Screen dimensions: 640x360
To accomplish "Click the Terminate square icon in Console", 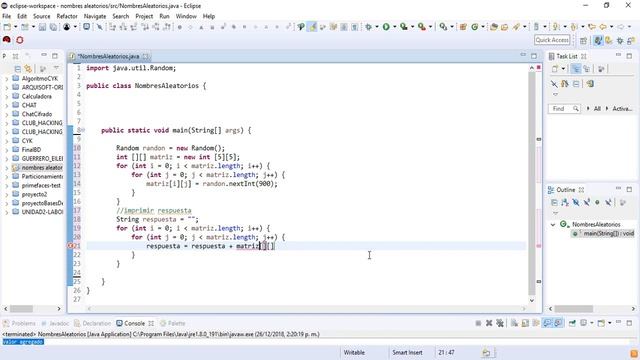I will click(x=478, y=323).
